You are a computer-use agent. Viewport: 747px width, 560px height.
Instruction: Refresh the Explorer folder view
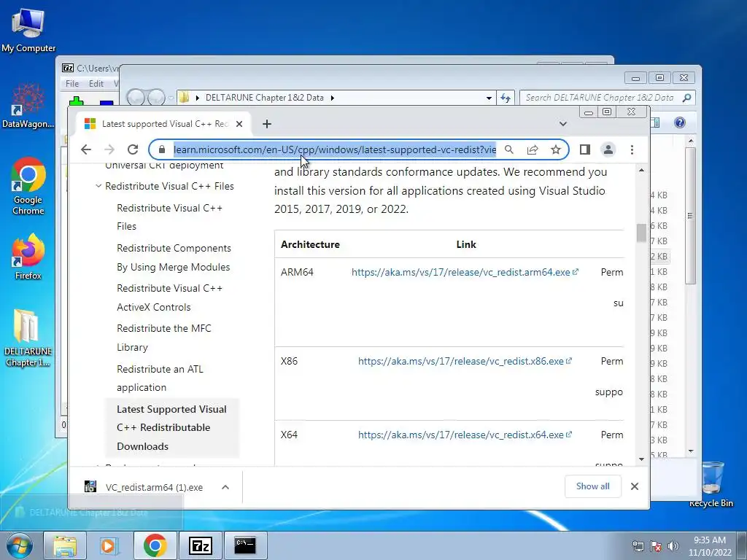(505, 98)
